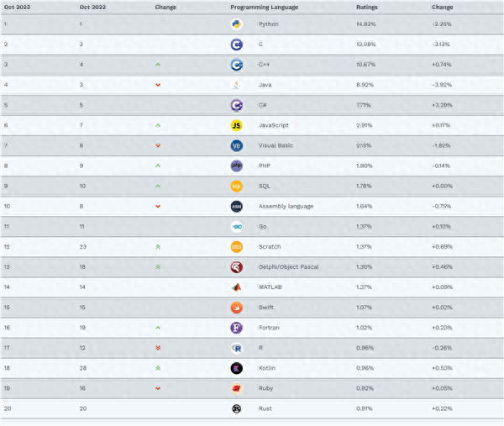Click the red down arrow in Java row

[158, 85]
